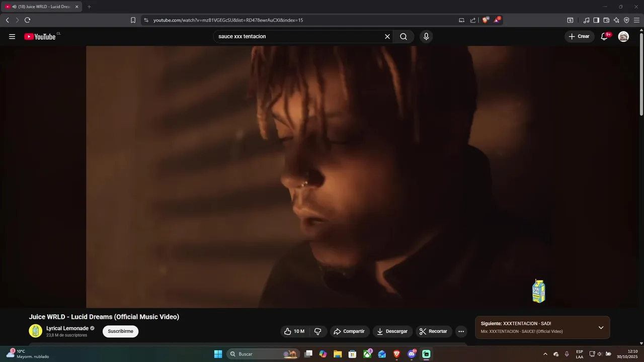Install app icon in address bar
The image size is (644, 362).
(461, 20)
